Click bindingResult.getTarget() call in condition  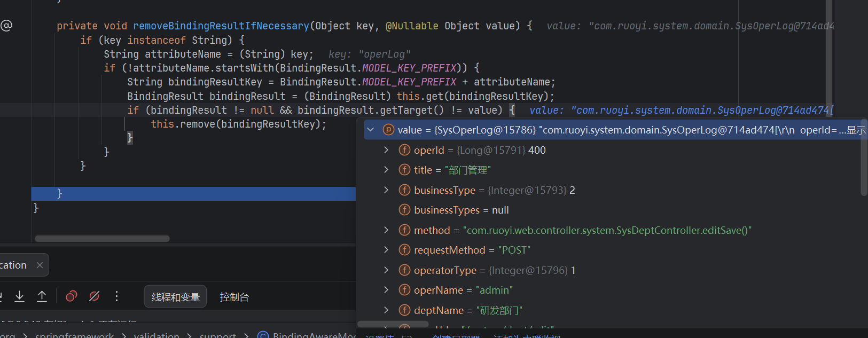pos(371,110)
